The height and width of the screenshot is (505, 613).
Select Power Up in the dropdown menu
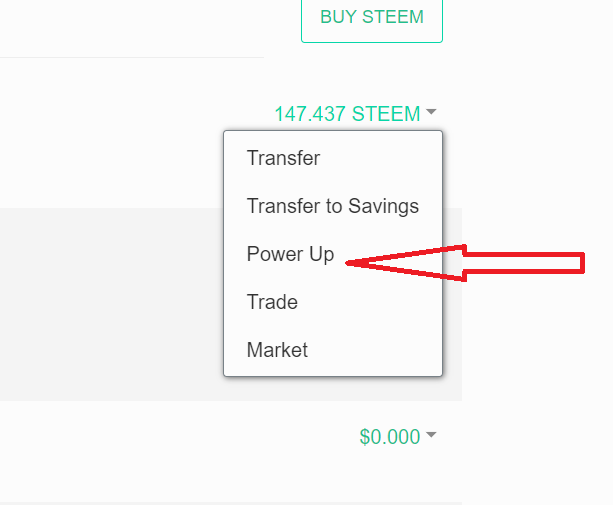[x=290, y=254]
